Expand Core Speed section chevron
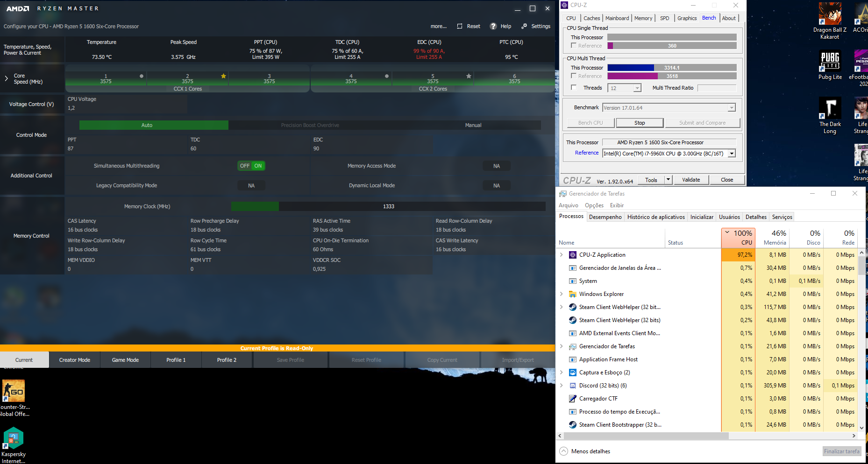Screen dimensions: 868x464 6,78
